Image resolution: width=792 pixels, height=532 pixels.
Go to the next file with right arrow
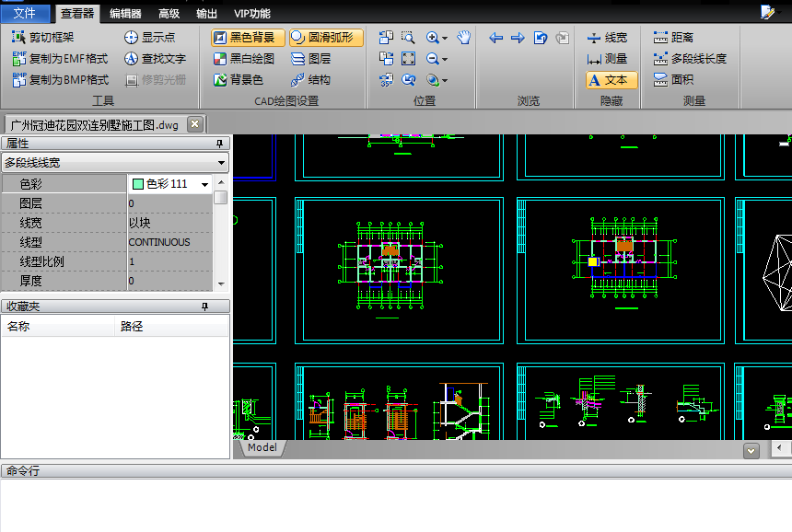[518, 38]
